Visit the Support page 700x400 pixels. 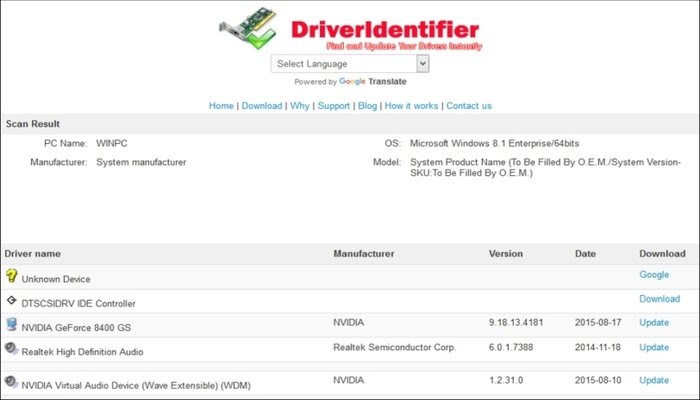334,106
